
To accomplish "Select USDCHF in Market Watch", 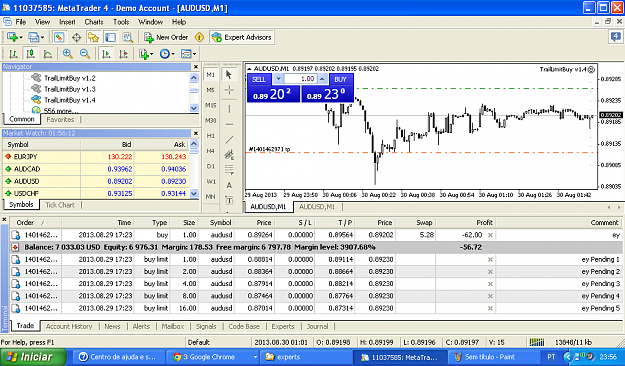I will click(x=96, y=193).
